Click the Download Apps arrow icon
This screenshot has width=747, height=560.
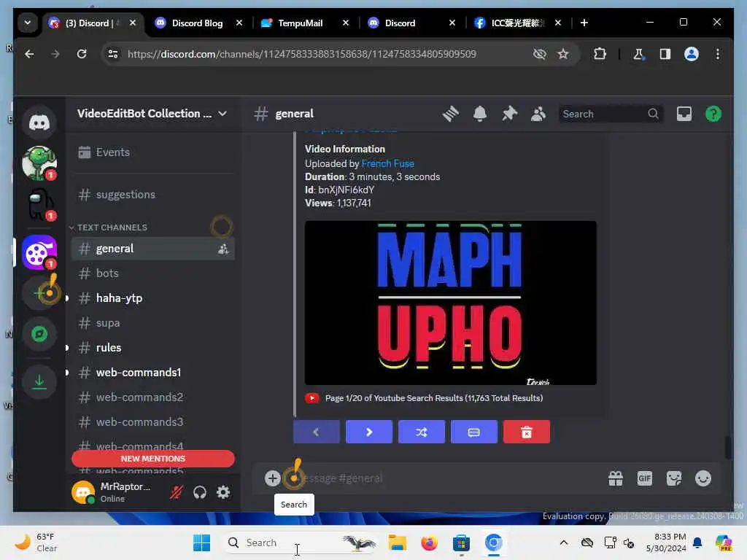pyautogui.click(x=39, y=381)
